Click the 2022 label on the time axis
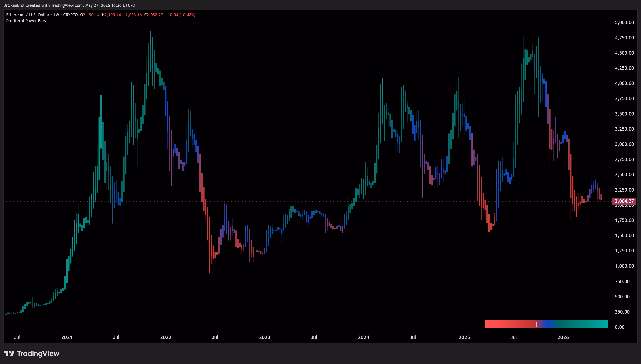 [x=166, y=337]
